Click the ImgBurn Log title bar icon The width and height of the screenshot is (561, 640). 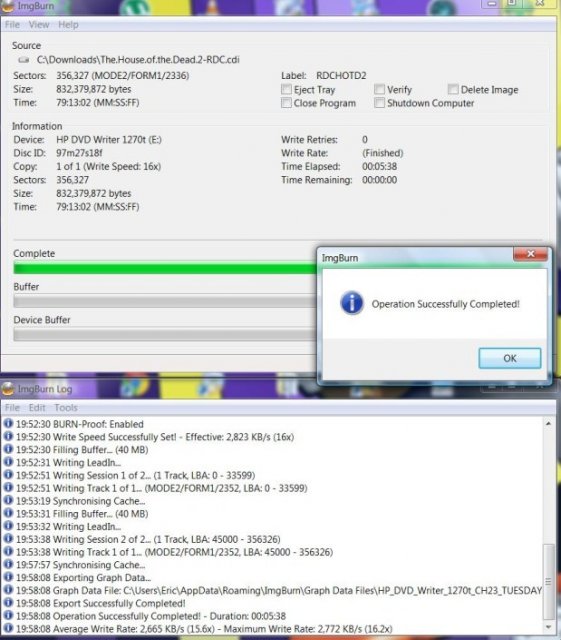8,389
